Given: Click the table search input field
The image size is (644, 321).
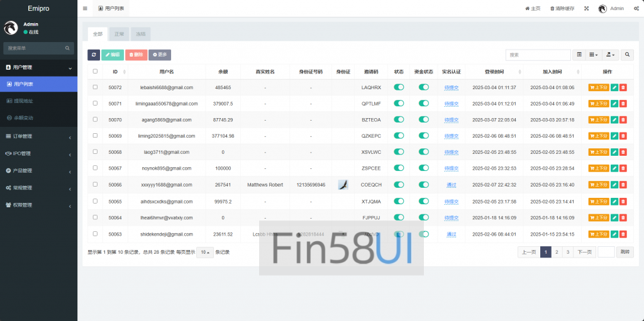Looking at the screenshot, I should [x=538, y=55].
